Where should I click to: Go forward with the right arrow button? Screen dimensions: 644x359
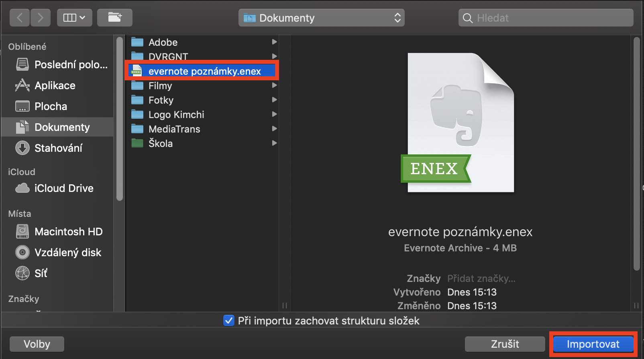point(41,18)
